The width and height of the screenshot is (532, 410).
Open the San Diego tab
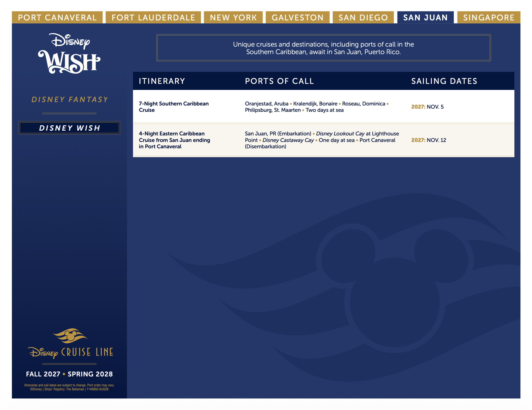363,17
